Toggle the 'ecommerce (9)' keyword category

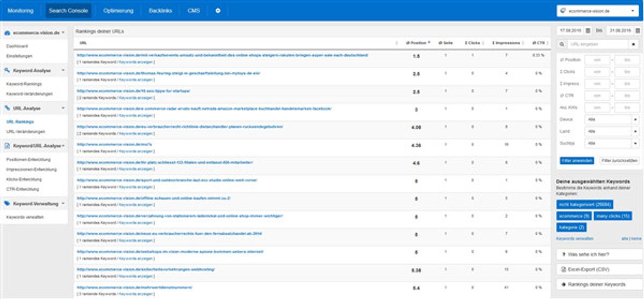tap(574, 216)
